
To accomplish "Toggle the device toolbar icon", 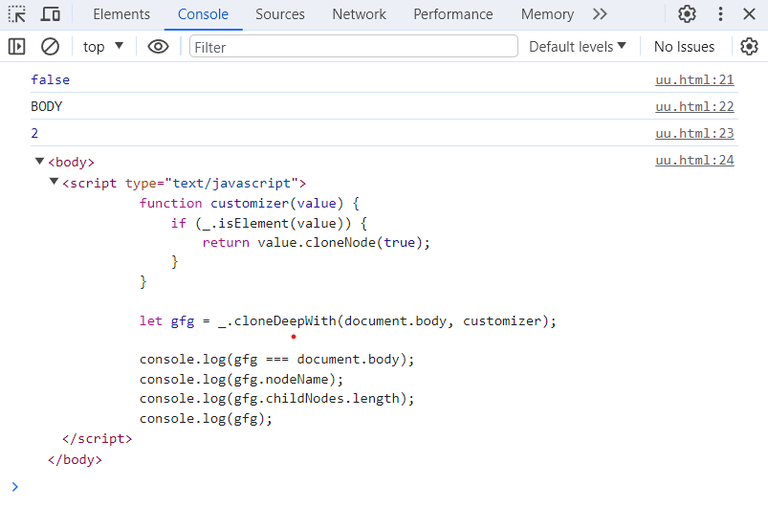I will coord(50,14).
